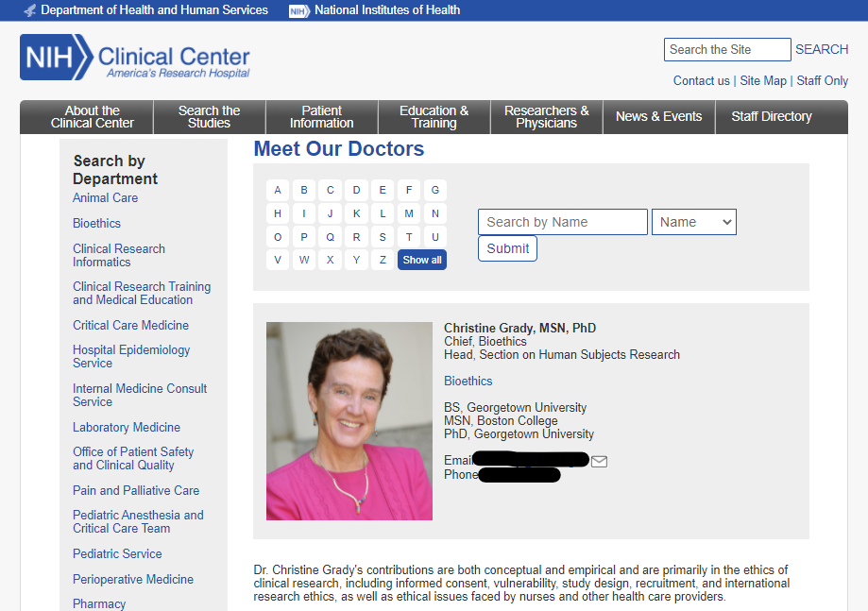Select Animal Care department
The width and height of the screenshot is (868, 611).
tap(105, 197)
